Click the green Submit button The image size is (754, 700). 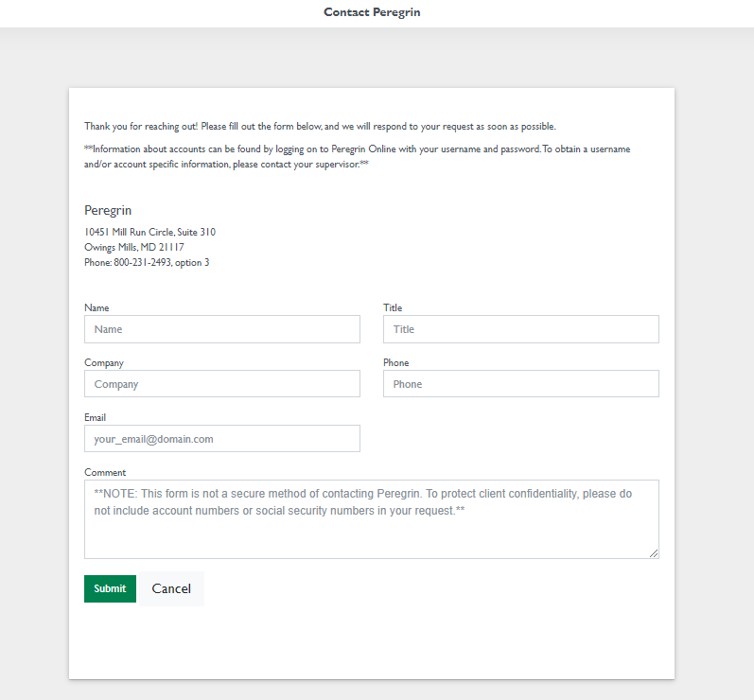coord(110,588)
